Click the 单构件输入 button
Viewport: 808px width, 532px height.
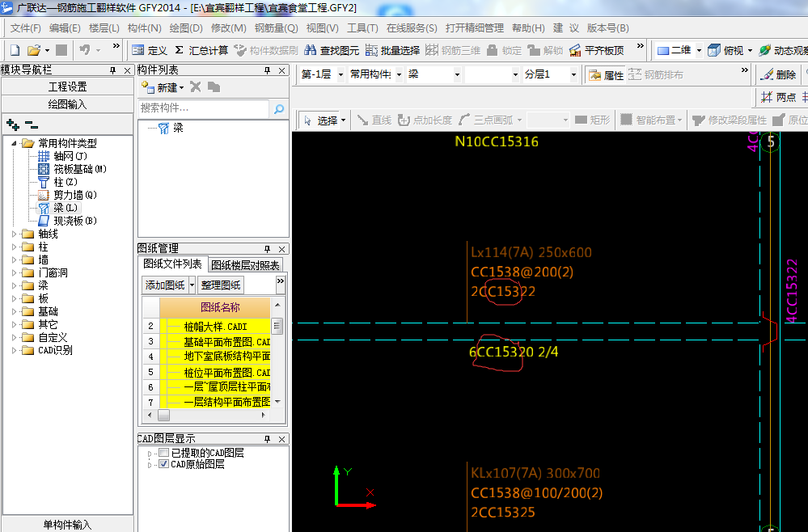[67, 524]
